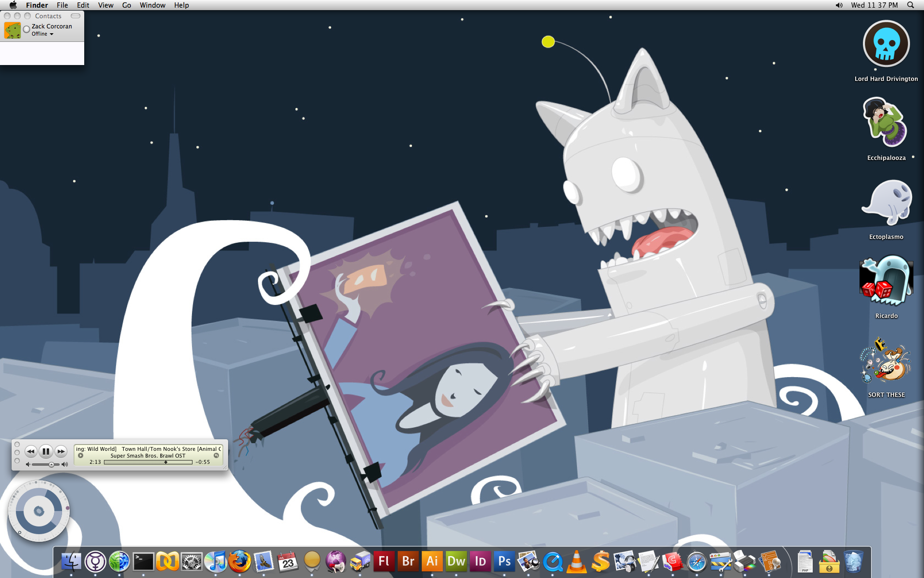
Task: Open the Window menu
Action: click(x=152, y=5)
